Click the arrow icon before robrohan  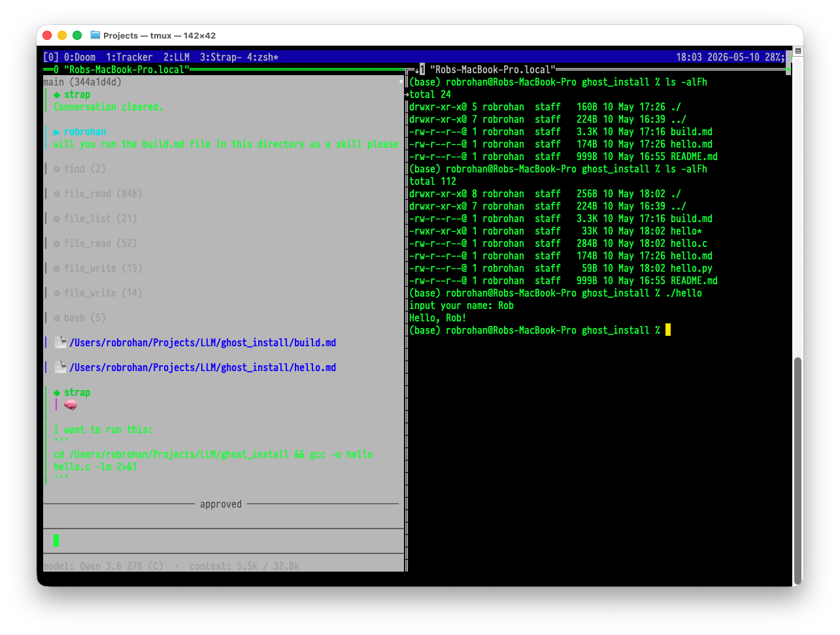(x=57, y=132)
